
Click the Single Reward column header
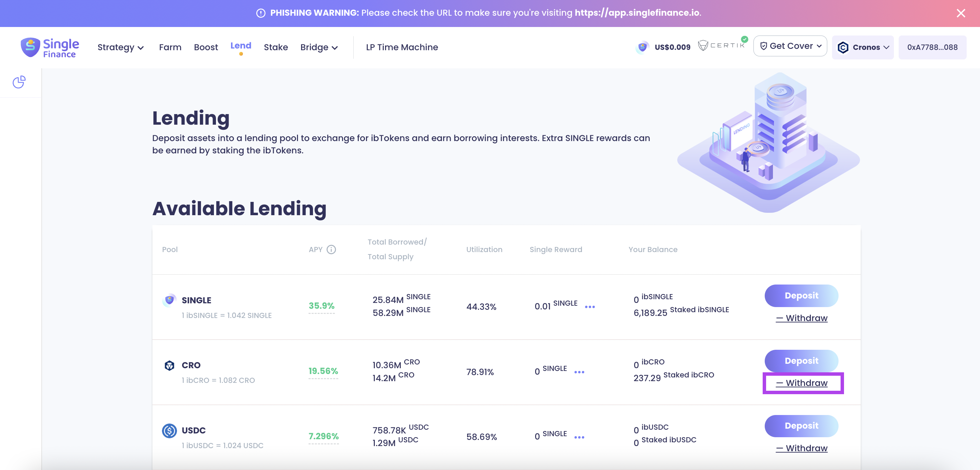point(556,249)
